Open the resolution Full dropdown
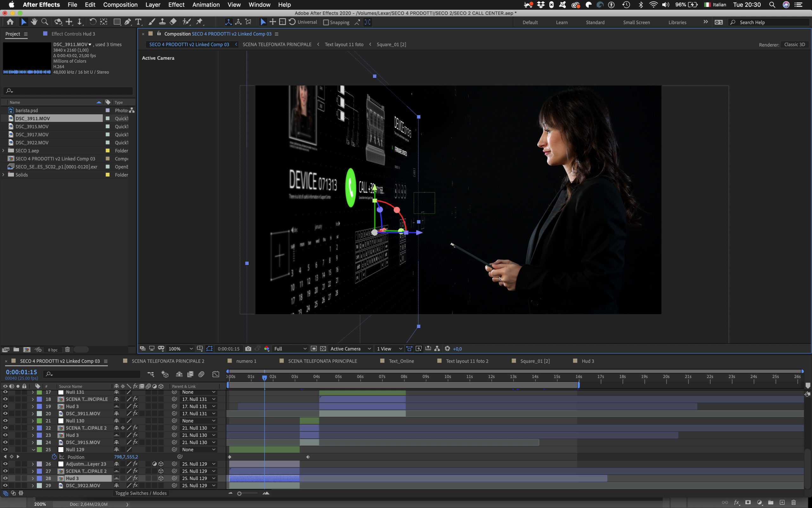The image size is (812, 508). click(x=290, y=349)
